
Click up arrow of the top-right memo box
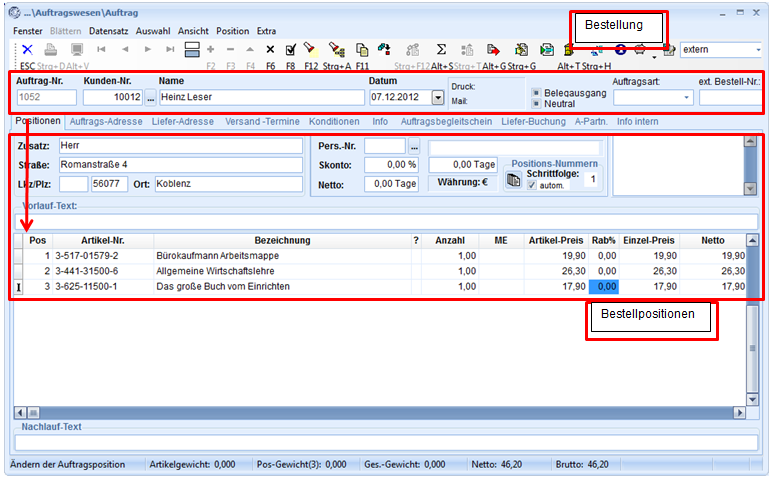750,142
